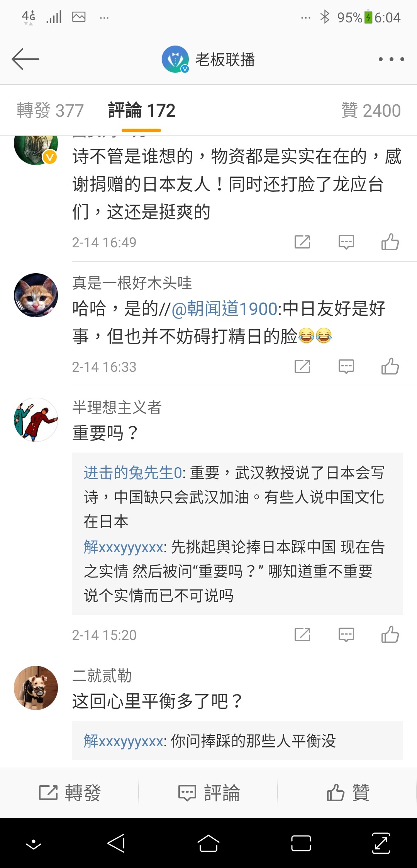Tap the bottom 轉發 button
Screen dimensions: 417x868
click(69, 793)
